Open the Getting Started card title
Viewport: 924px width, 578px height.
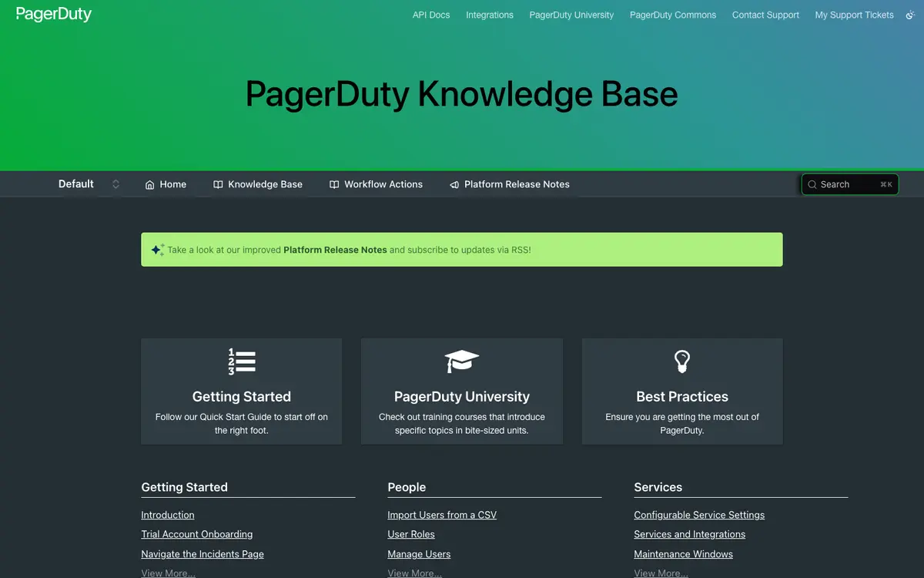tap(242, 397)
